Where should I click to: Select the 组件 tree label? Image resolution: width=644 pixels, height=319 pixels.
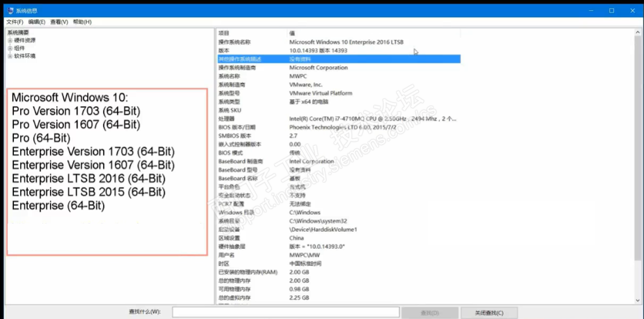[x=20, y=48]
